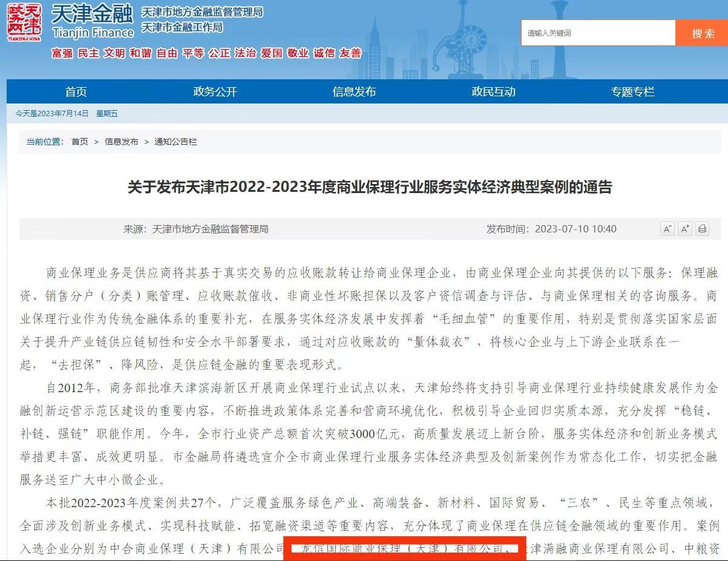Viewport: 728px width, 561px height.
Task: Click the 首页 breadcrumb link
Action: click(79, 142)
